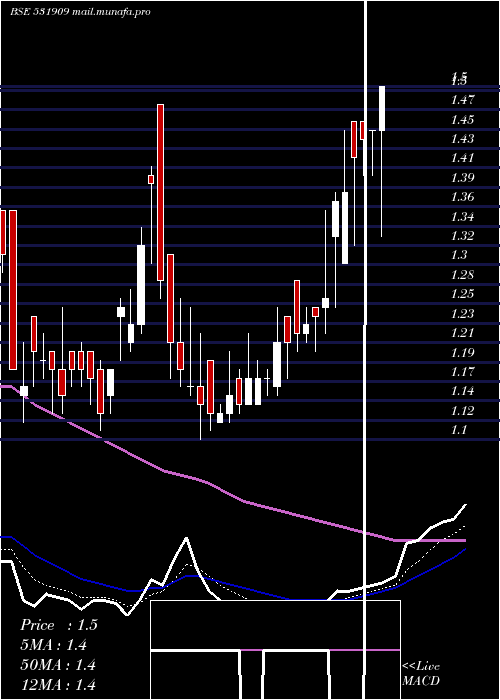Click the 1.3 price axis label
The height and width of the screenshot is (700, 500).
(459, 255)
